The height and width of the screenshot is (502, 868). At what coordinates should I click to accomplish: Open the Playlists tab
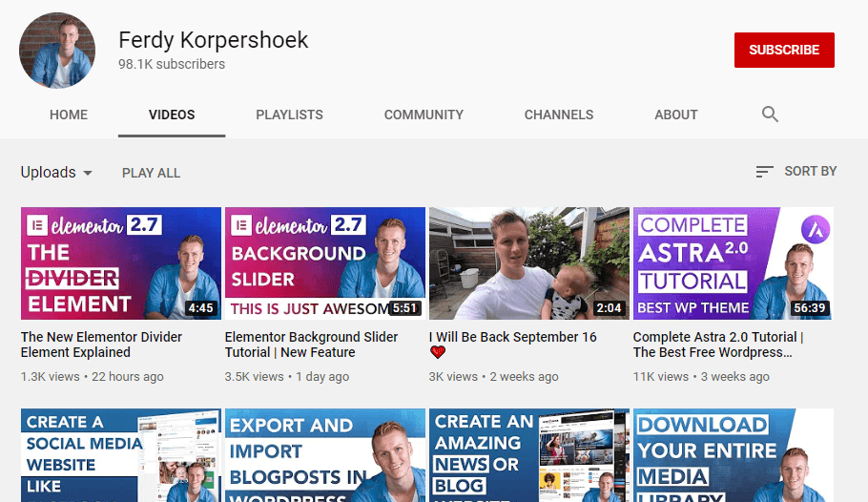290,115
